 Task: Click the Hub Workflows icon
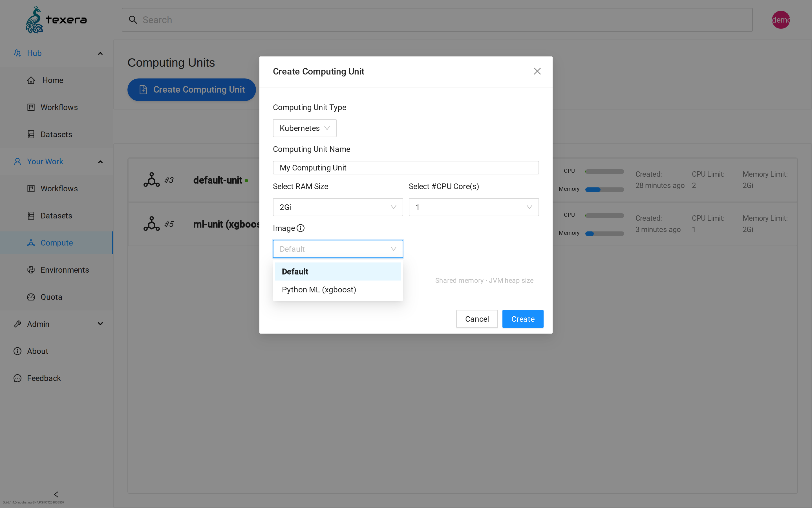(x=31, y=107)
